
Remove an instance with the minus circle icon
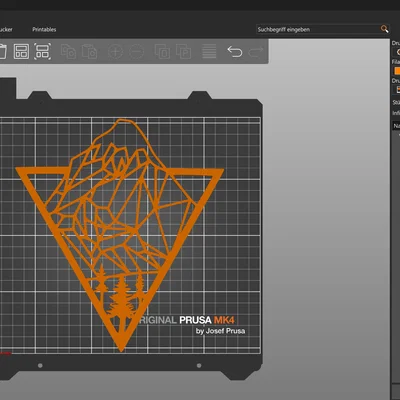pyautogui.click(x=136, y=52)
